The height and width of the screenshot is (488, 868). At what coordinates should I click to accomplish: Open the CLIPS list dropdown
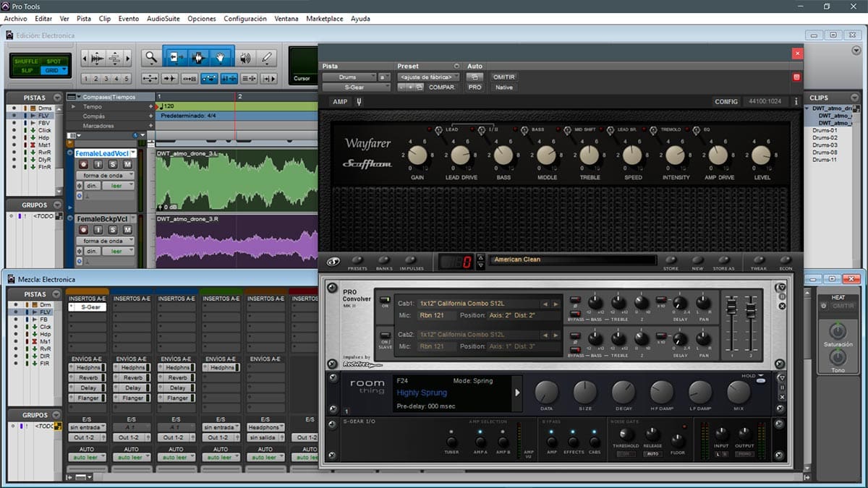(x=853, y=97)
